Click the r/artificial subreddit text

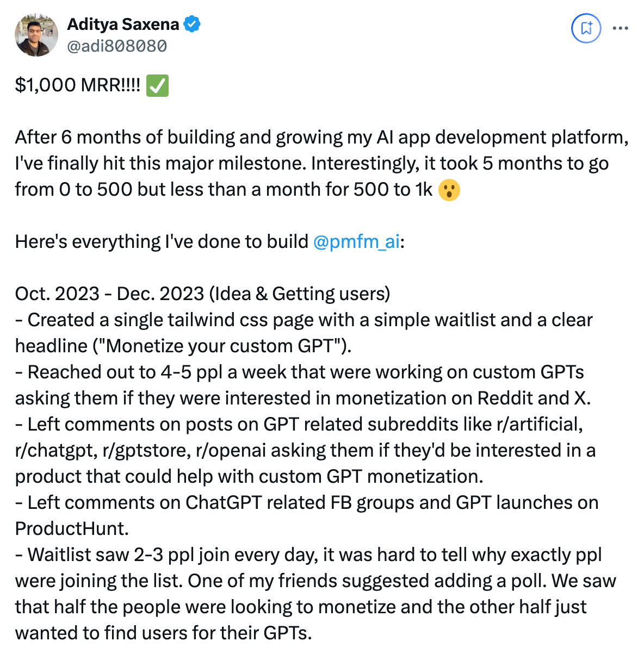(539, 424)
